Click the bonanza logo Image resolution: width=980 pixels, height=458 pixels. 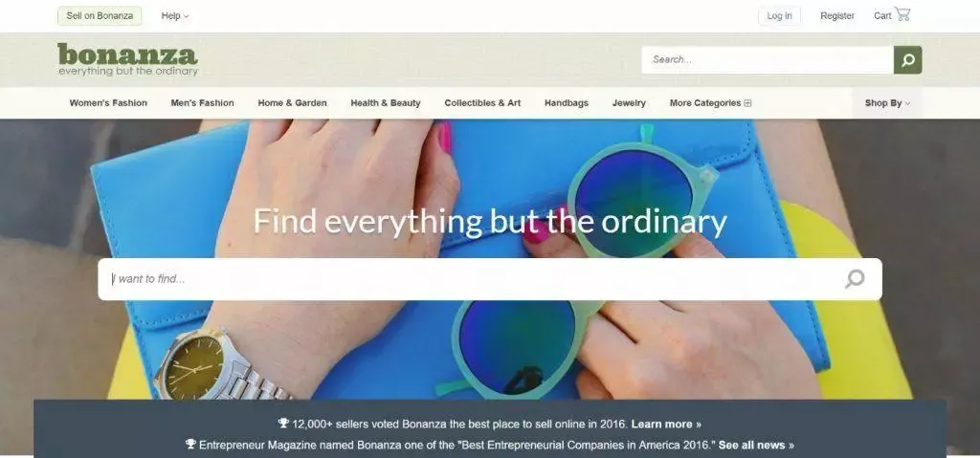pos(127,59)
